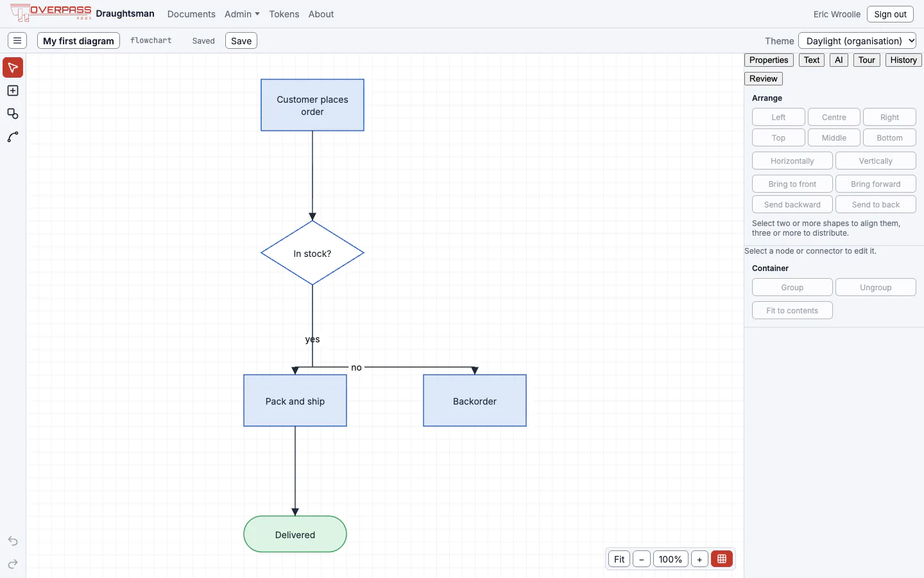This screenshot has width=924, height=578.
Task: Toggle the grid display button
Action: click(722, 559)
